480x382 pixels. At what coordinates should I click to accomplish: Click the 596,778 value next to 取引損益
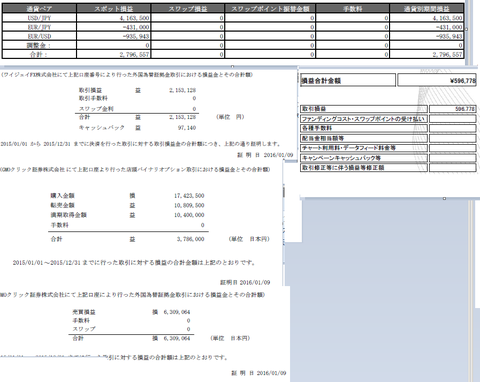pyautogui.click(x=453, y=109)
